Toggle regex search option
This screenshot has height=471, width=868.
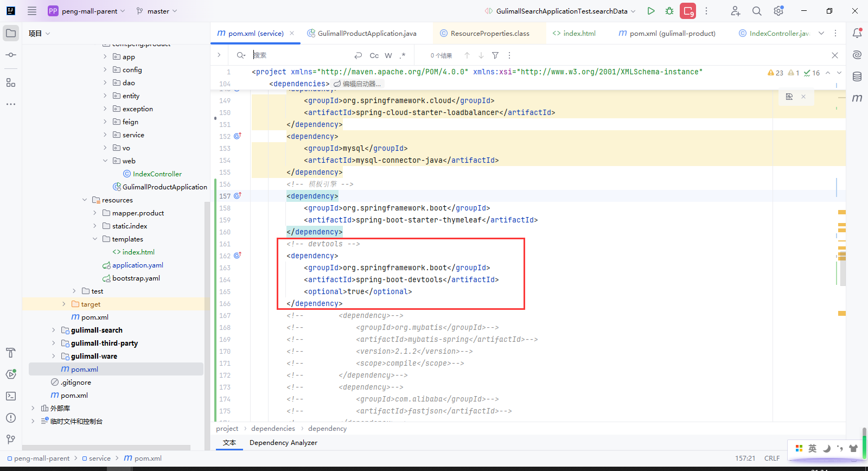(403, 55)
